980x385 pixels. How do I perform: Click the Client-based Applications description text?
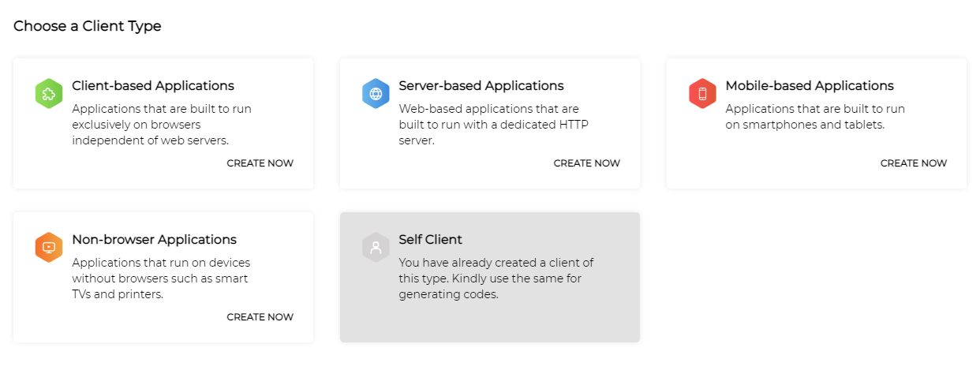coord(161,125)
